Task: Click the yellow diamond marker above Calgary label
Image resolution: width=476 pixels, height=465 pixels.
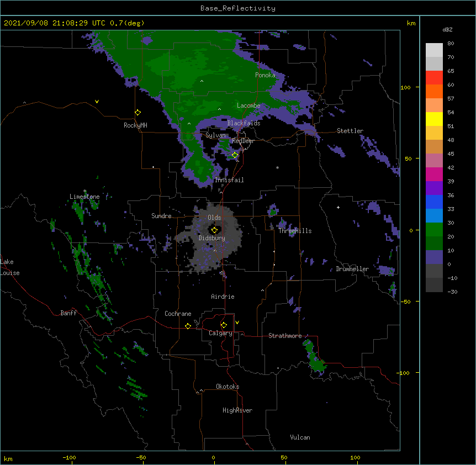Action: (224, 325)
